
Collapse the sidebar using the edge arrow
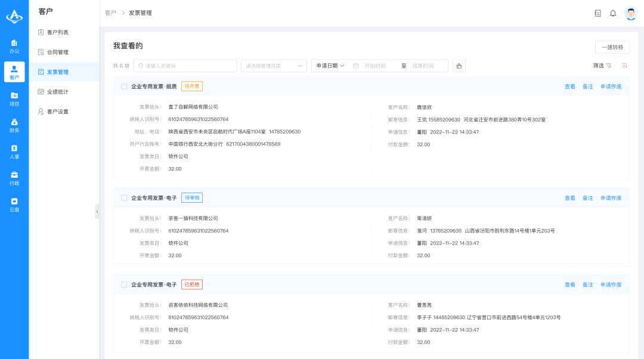click(x=98, y=211)
